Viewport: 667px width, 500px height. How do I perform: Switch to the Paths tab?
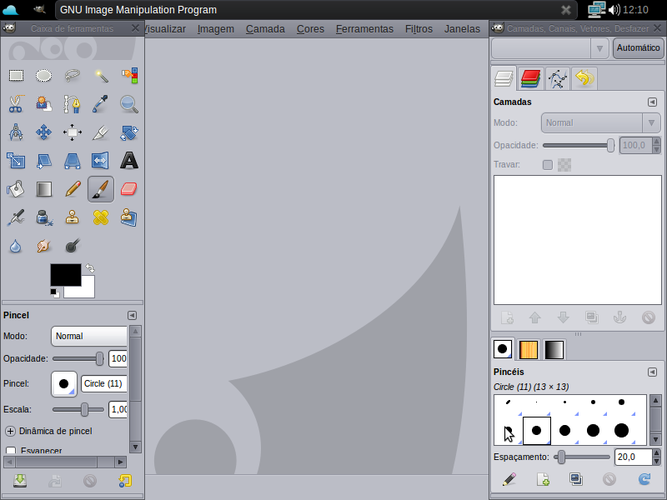(x=557, y=79)
